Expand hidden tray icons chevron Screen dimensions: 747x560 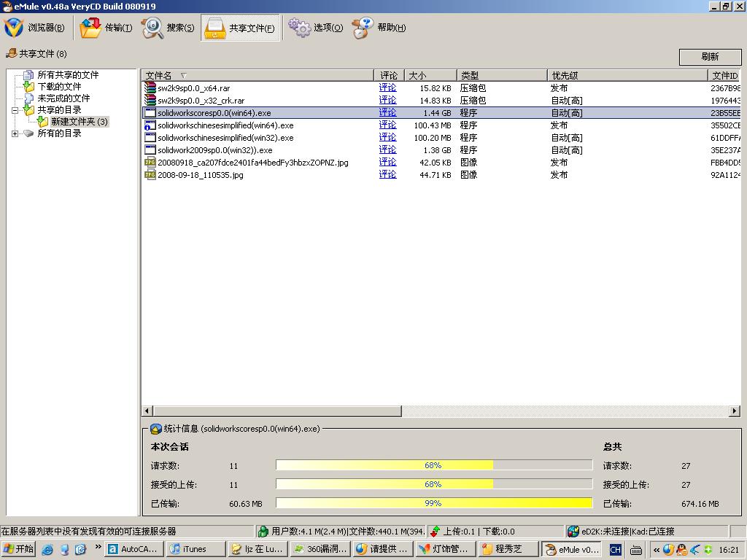[x=656, y=550]
